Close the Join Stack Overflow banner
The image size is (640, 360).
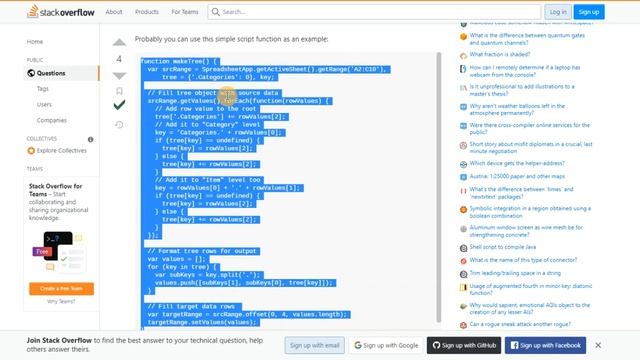click(x=598, y=345)
